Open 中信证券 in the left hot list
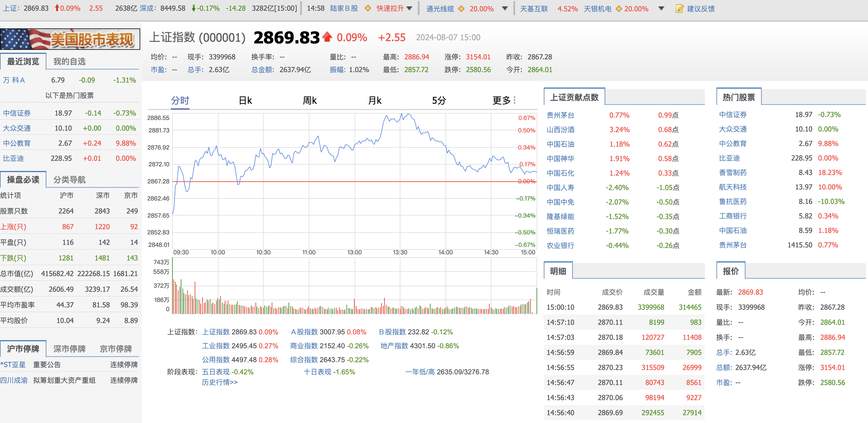Image resolution: width=868 pixels, height=423 pixels. [17, 113]
